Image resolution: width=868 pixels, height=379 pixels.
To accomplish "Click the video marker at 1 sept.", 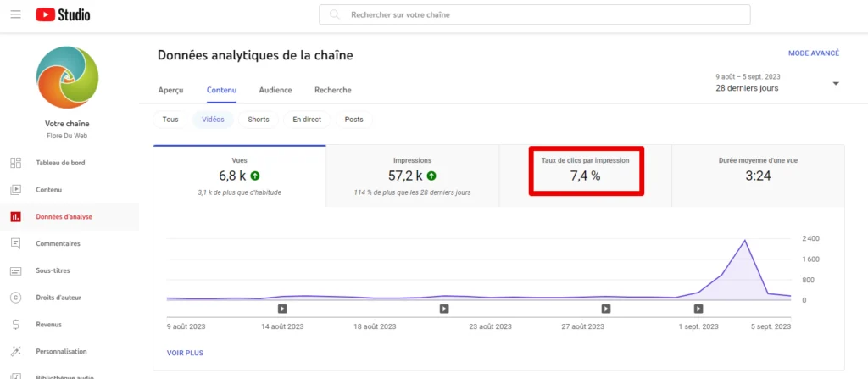I will point(698,309).
